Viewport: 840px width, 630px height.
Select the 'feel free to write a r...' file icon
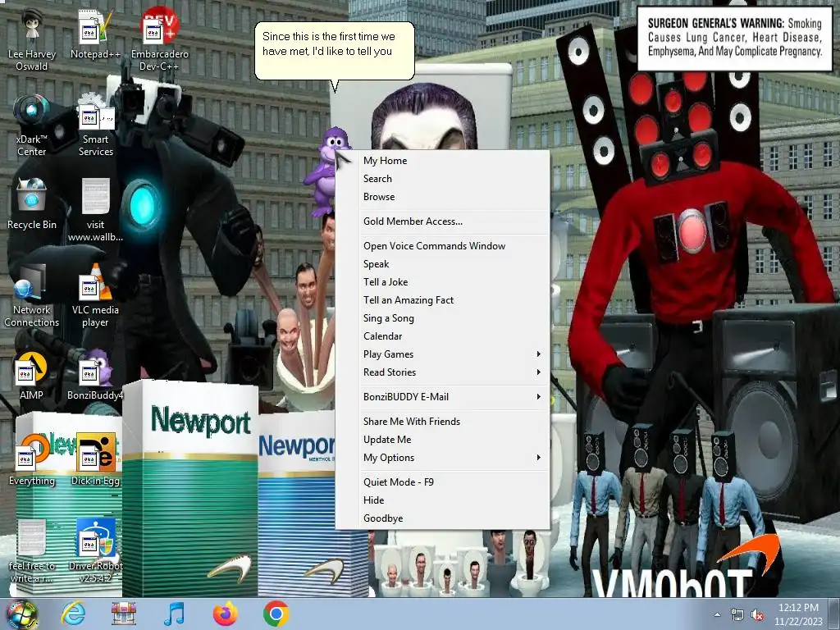[32, 552]
